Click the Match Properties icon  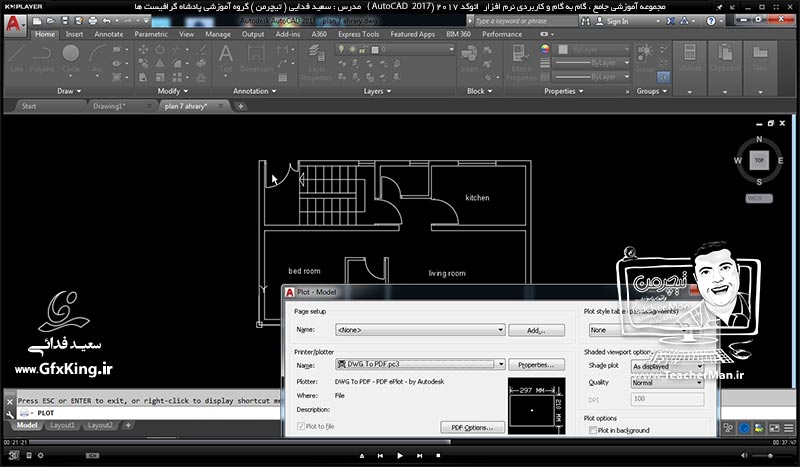tap(521, 62)
